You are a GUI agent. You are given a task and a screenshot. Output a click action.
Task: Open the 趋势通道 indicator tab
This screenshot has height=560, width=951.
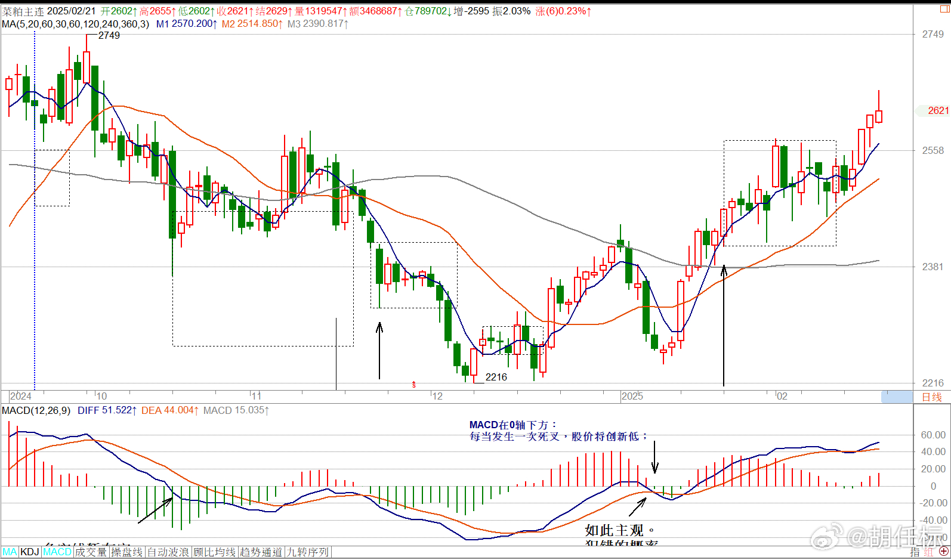point(261,552)
